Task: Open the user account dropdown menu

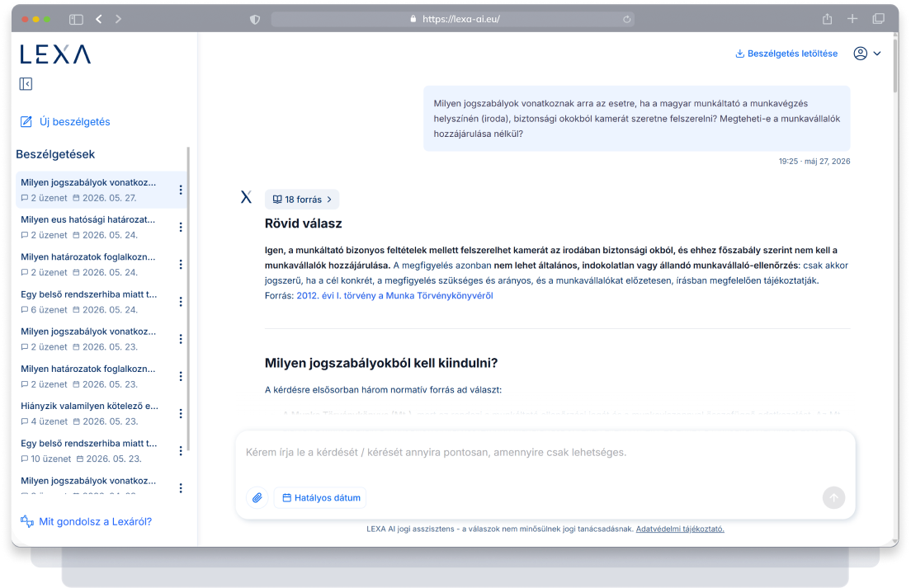Action: point(866,54)
